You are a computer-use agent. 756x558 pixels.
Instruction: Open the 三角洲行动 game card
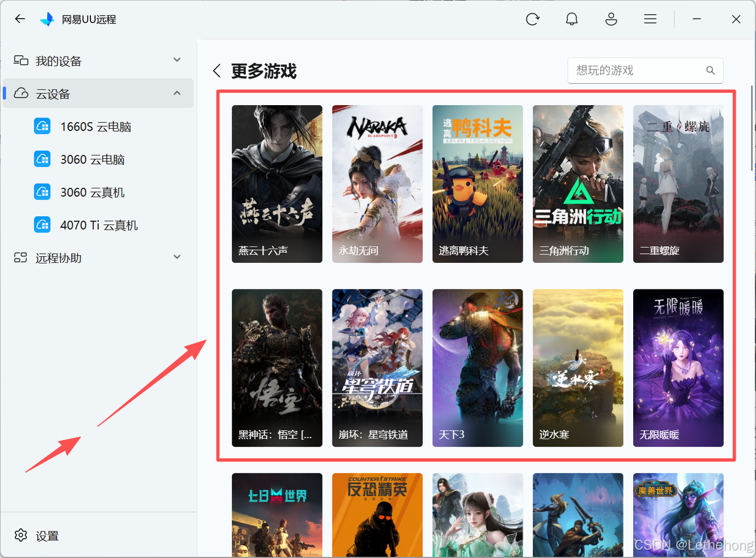[578, 184]
